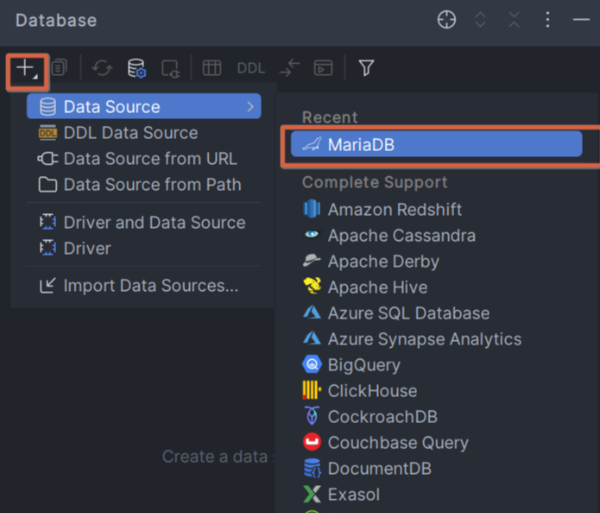Click the DDL toolbar button
Screen dimensions: 600x513
coord(251,68)
